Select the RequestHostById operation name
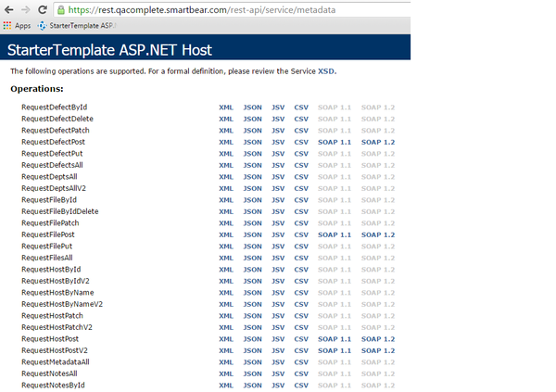556x392 pixels. click(x=51, y=270)
